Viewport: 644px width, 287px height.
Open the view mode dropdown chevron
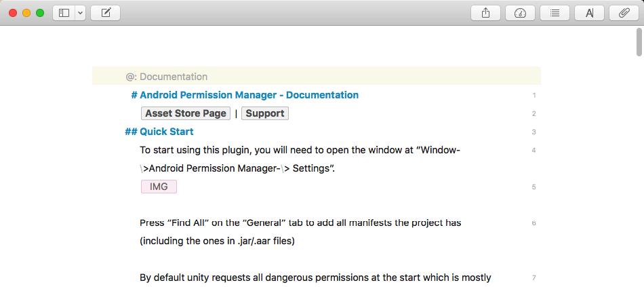[81, 13]
